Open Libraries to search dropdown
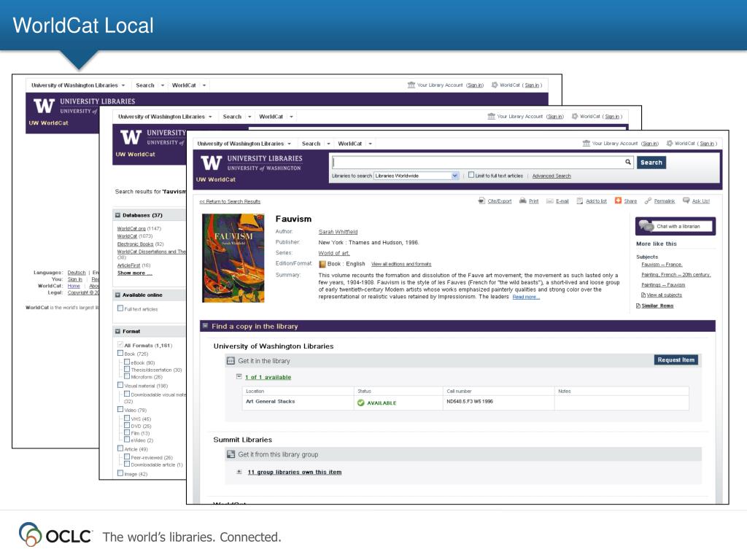747x560 pixels. (417, 176)
